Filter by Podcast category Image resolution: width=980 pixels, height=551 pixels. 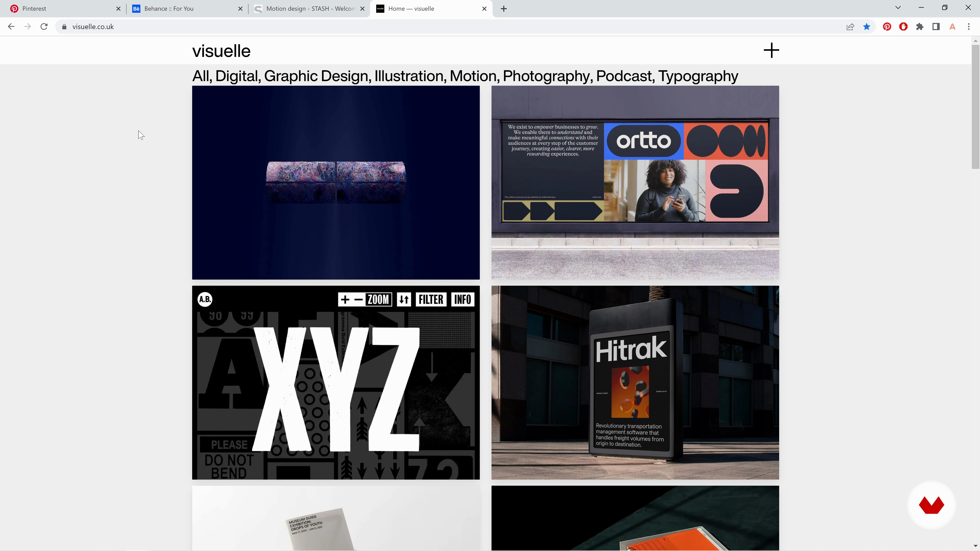[624, 76]
